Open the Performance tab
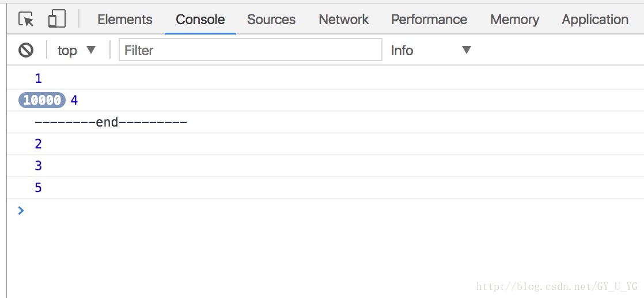This screenshot has height=298, width=644. (429, 20)
